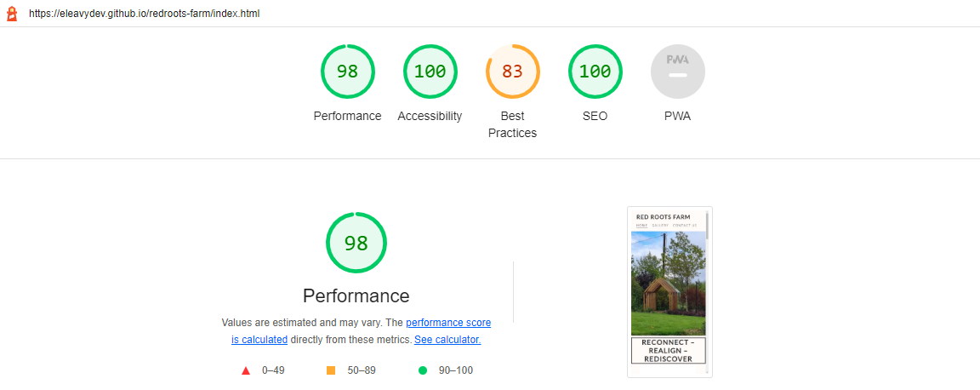
Task: Open the Best Practices score gauge 83
Action: point(512,72)
